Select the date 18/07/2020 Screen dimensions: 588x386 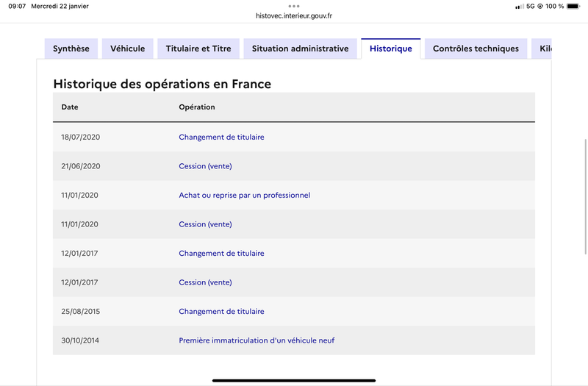tap(81, 137)
